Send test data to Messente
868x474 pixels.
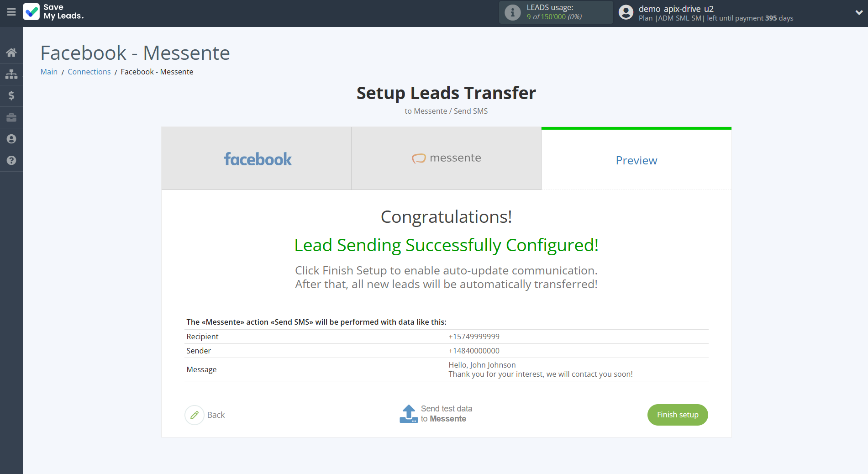pos(436,414)
